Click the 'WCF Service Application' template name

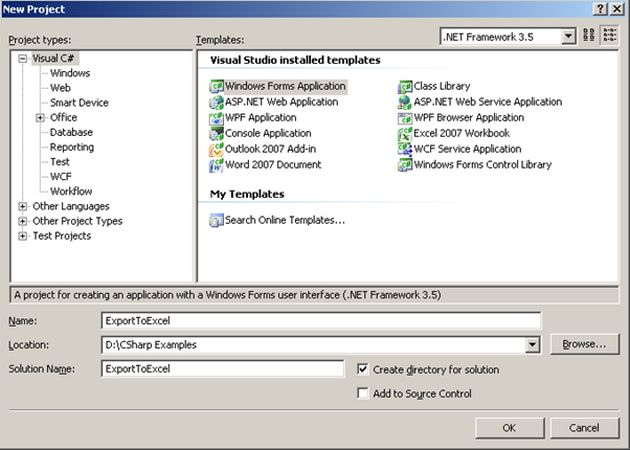pos(468,149)
